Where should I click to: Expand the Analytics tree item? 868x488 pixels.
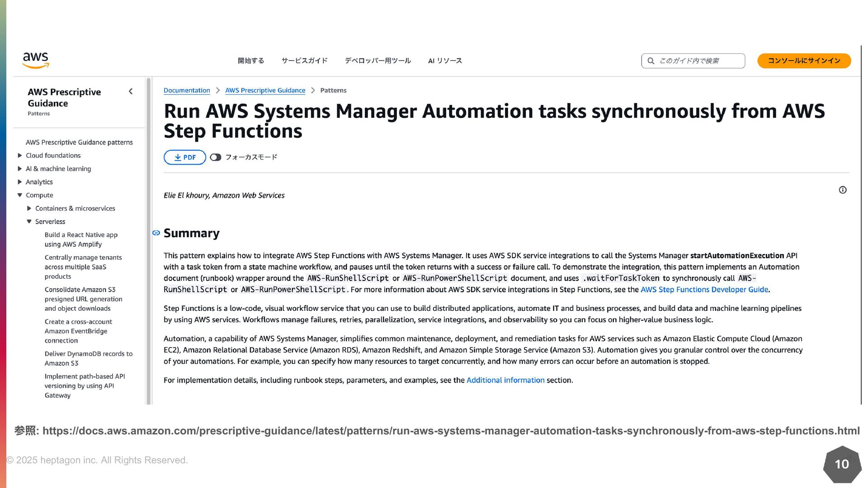[x=20, y=182]
